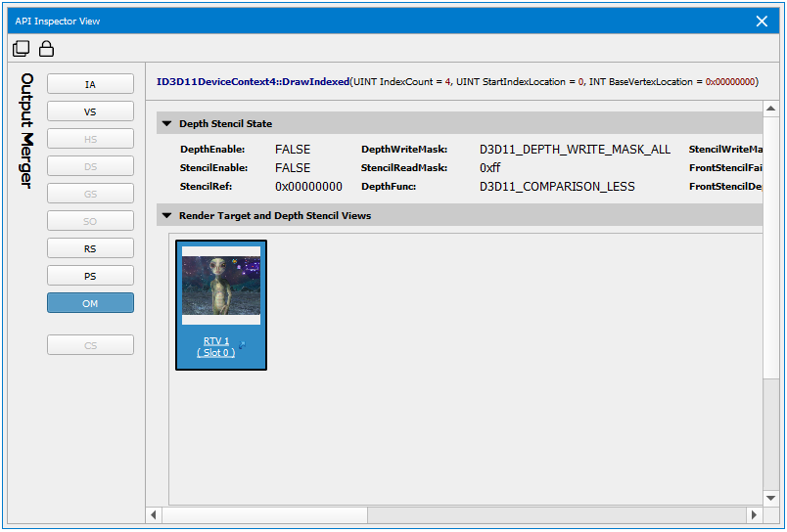The image size is (787, 532).
Task: Switch to the PS pixel shader stage
Action: pos(90,276)
